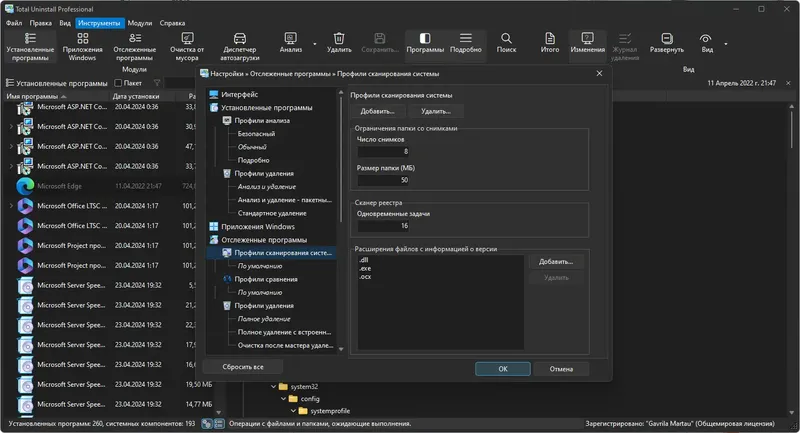Image resolution: width=800 pixels, height=433 pixels.
Task: Open Monitored Programs (Отслеженные программы) toolbar module
Action: [135, 46]
